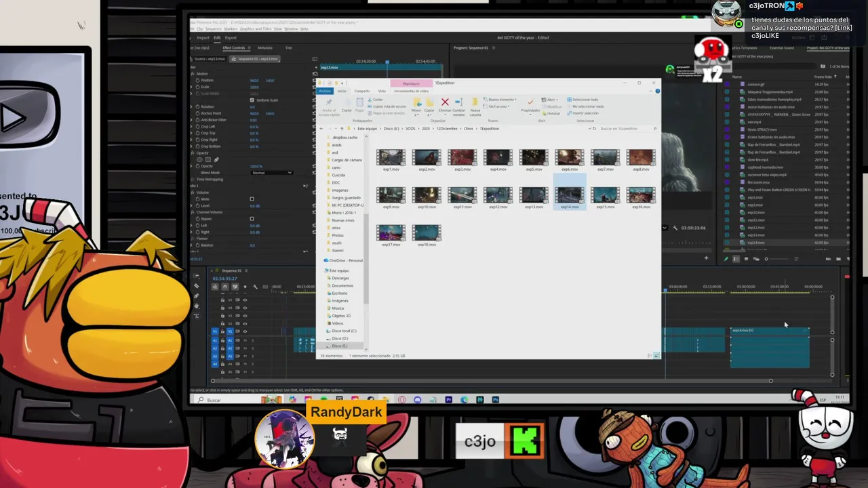Click the Effect Controls playhead marker
Viewport: 868px width, 488px height.
[x=387, y=62]
